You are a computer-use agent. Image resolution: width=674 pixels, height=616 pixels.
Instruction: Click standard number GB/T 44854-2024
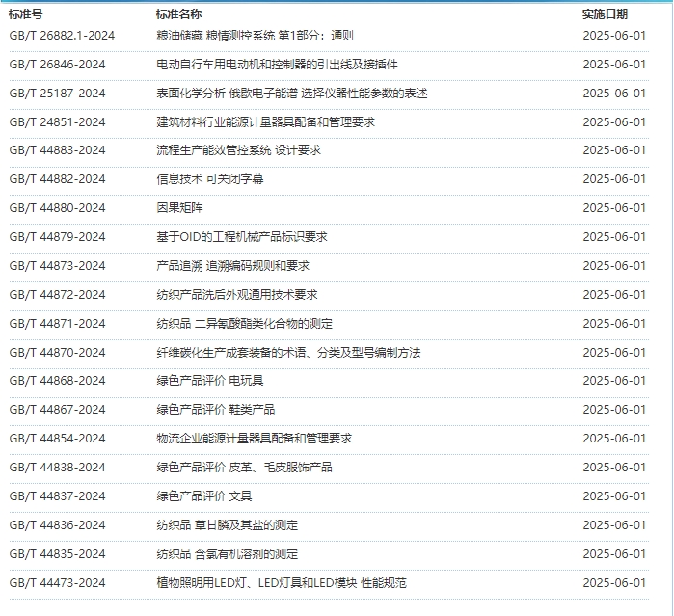coord(57,439)
